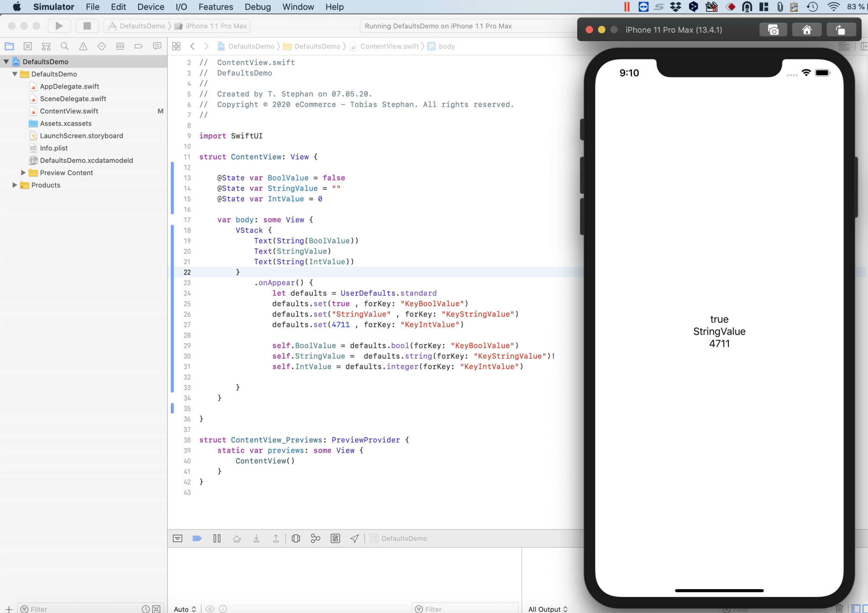Open the Breakpoint navigator tag icon
The height and width of the screenshot is (613, 868).
(x=139, y=46)
